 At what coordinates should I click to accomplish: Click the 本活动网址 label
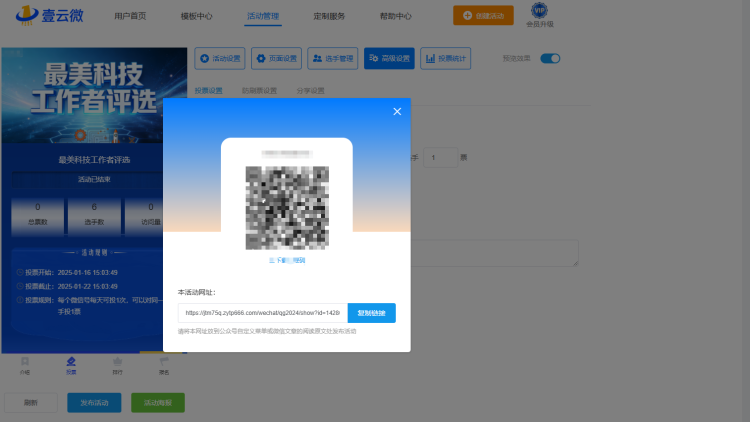click(197, 292)
